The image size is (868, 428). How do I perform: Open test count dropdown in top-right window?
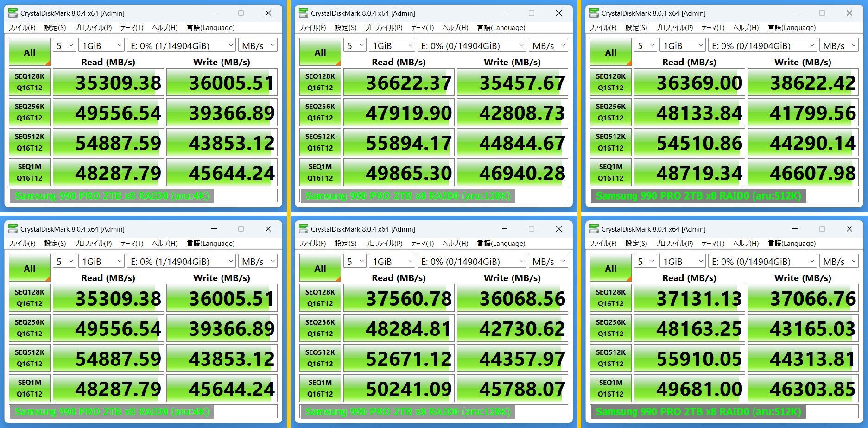click(x=645, y=45)
